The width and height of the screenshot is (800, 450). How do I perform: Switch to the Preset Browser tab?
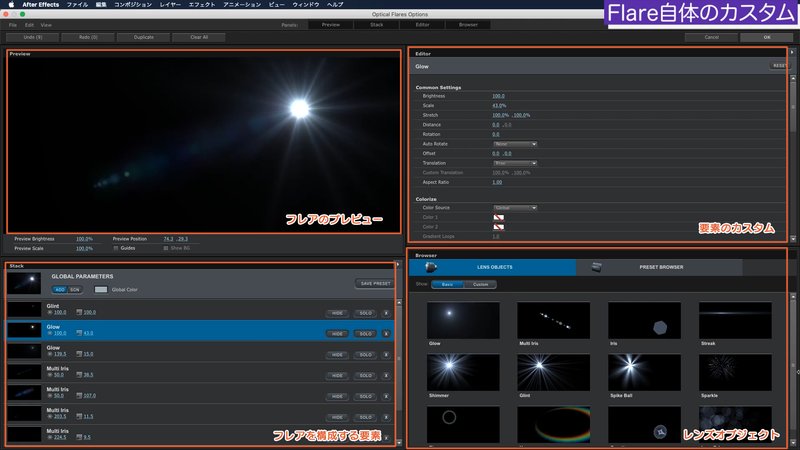click(659, 267)
